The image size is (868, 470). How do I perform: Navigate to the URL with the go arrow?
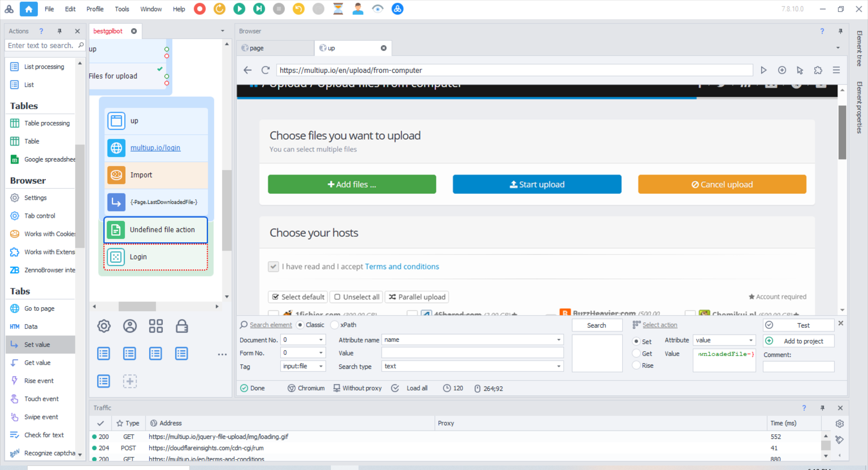click(764, 70)
